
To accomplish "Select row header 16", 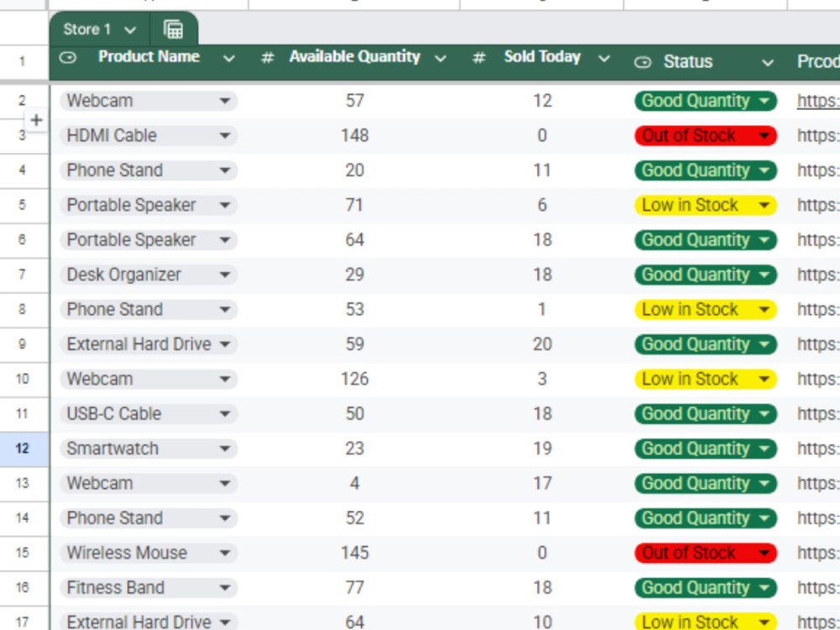I will click(x=24, y=588).
